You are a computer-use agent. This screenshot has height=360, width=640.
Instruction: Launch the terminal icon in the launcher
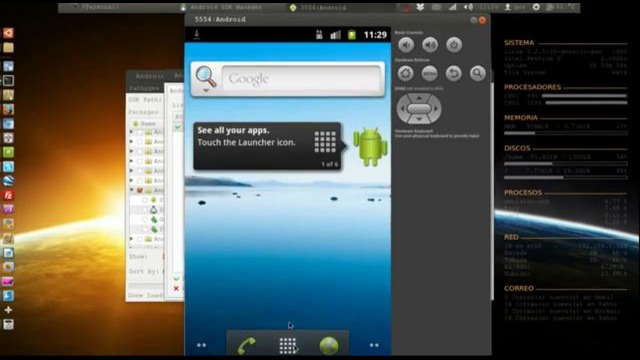pos(8,81)
